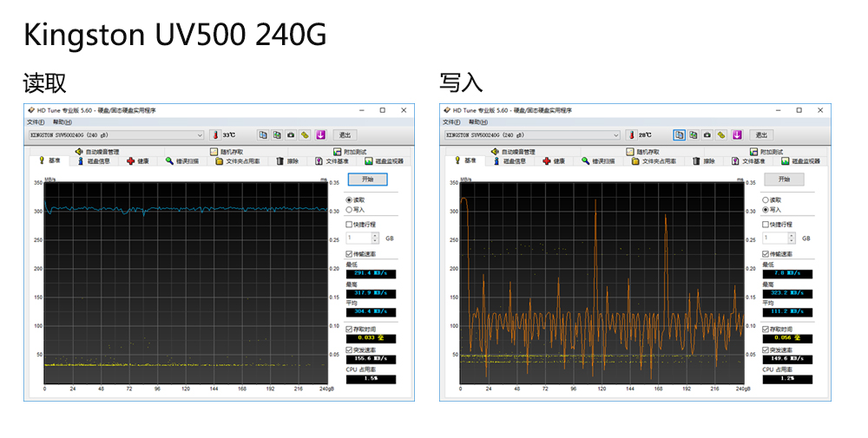
Task: Open 擦除 tab in read window
Action: pos(287,161)
